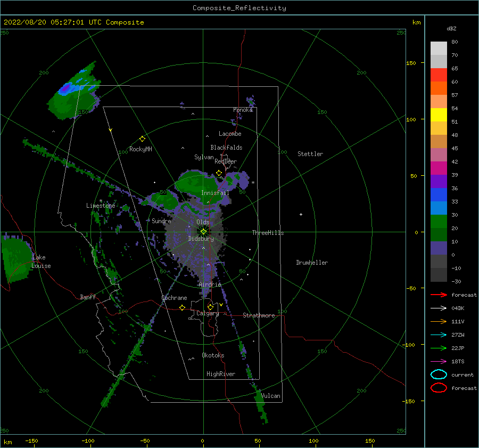Click the HighRiver town label
479x448 pixels.
pos(221,374)
